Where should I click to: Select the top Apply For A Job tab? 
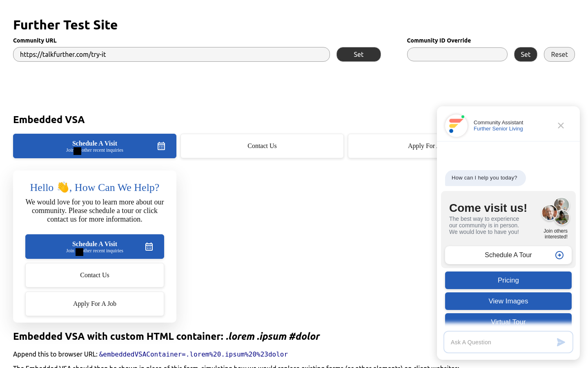click(392, 146)
